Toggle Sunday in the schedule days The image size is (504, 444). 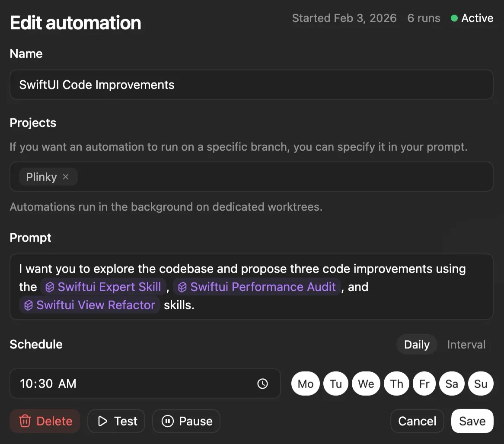[480, 384]
